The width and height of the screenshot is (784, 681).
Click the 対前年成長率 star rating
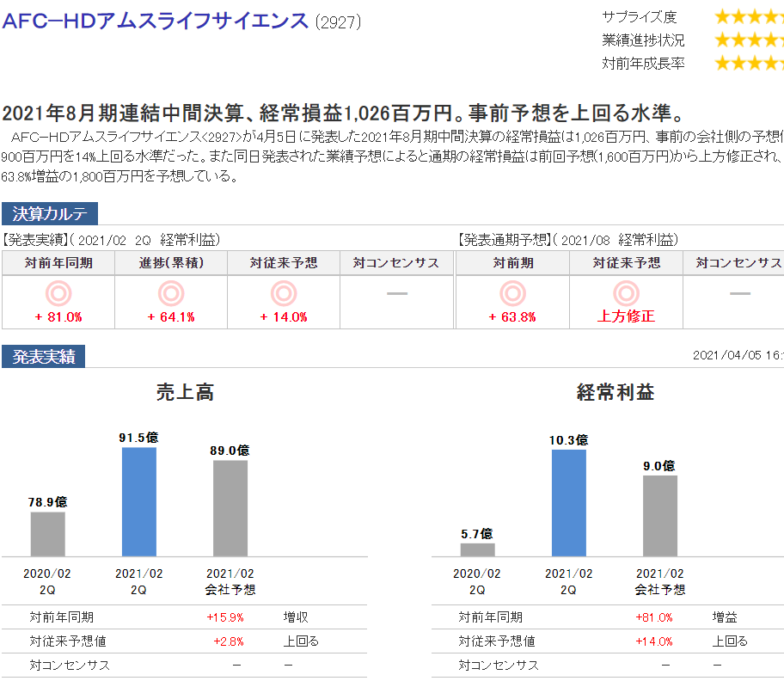(x=749, y=63)
